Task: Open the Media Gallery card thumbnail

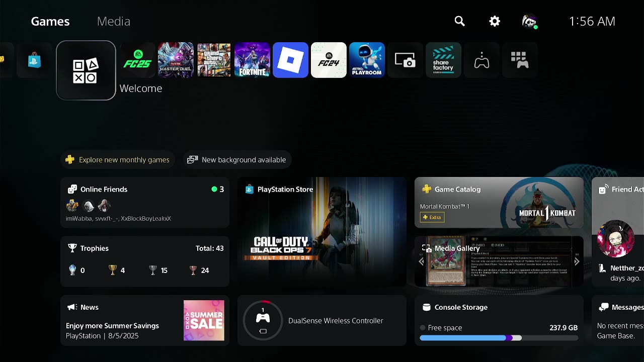Action: click(499, 261)
